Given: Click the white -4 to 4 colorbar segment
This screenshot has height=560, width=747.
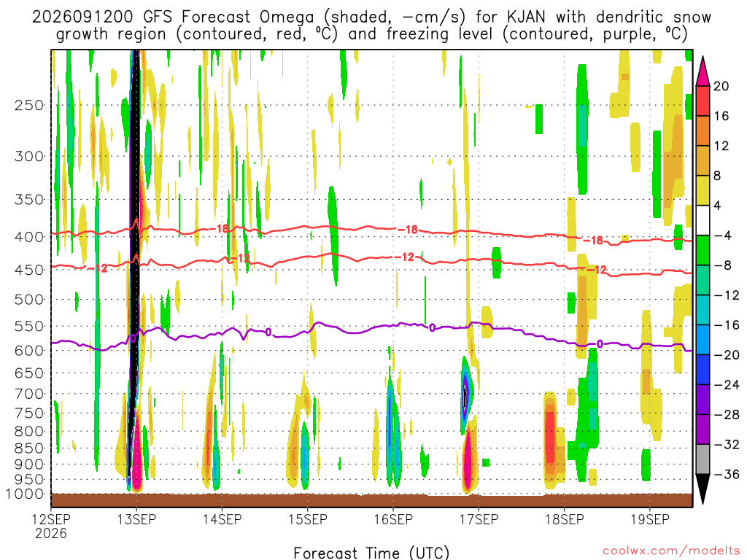Looking at the screenshot, I should tap(703, 220).
